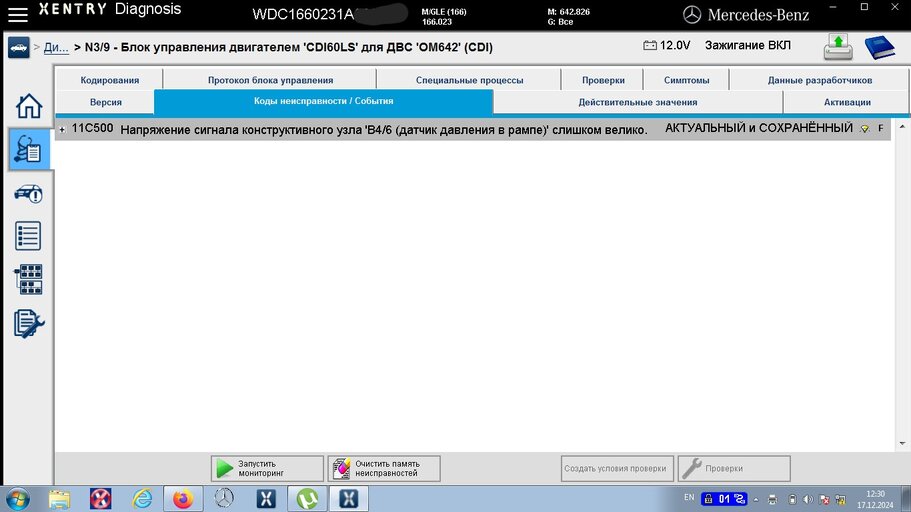The width and height of the screenshot is (911, 512).
Task: Open the list view sidebar icon
Action: [x=28, y=236]
